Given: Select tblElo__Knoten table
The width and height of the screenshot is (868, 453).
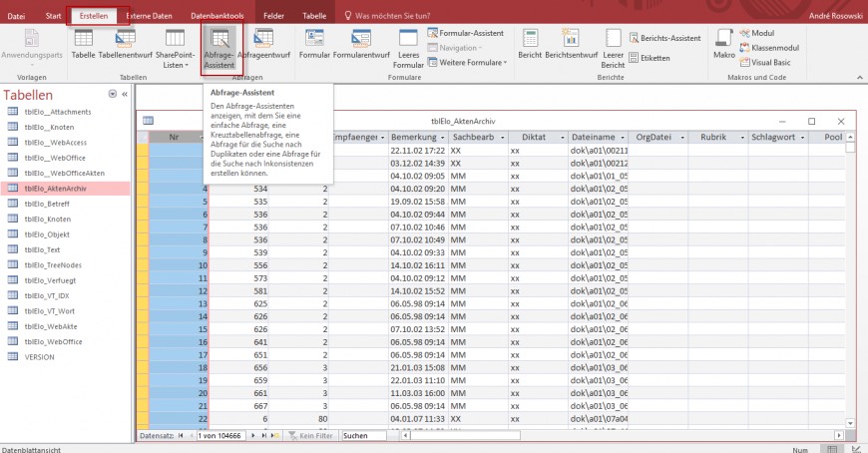Looking at the screenshot, I should (x=65, y=128).
